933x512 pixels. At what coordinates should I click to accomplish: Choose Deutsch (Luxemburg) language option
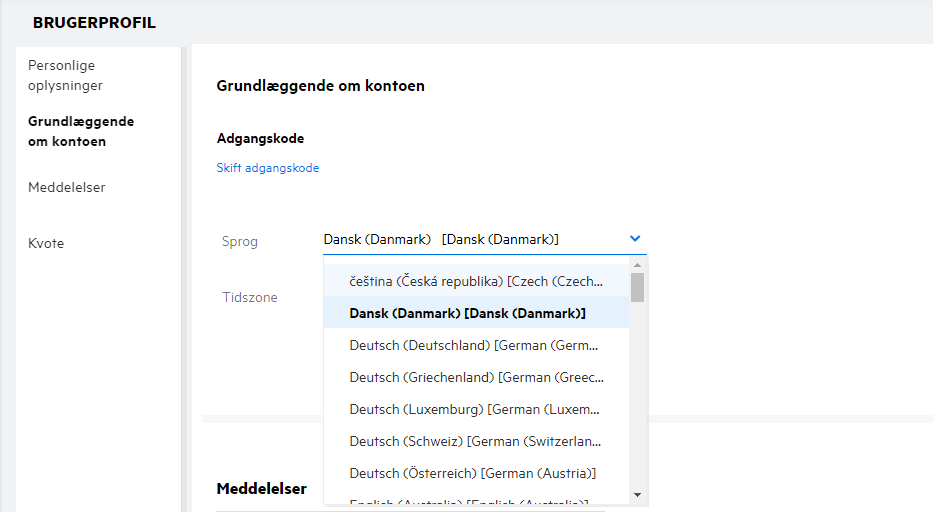(476, 409)
